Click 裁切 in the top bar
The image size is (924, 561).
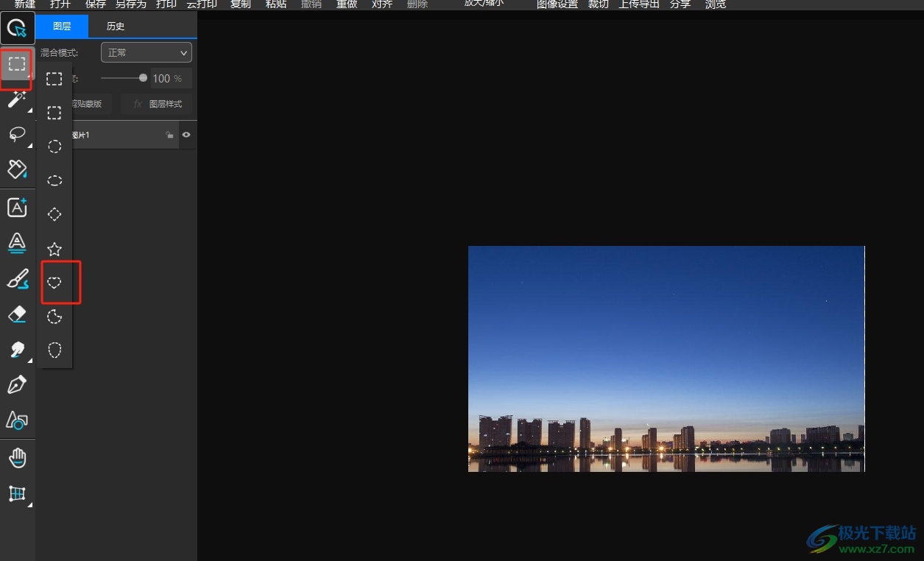click(599, 4)
